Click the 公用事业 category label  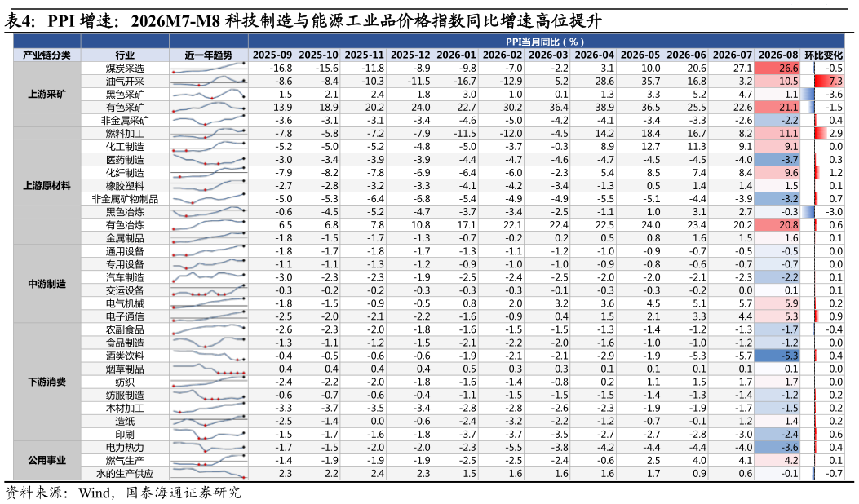click(46, 460)
